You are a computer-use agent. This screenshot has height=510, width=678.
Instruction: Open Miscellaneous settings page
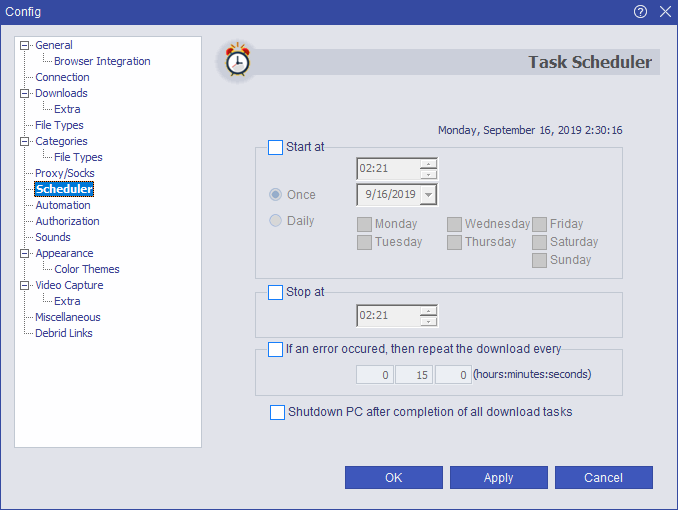coord(67,317)
